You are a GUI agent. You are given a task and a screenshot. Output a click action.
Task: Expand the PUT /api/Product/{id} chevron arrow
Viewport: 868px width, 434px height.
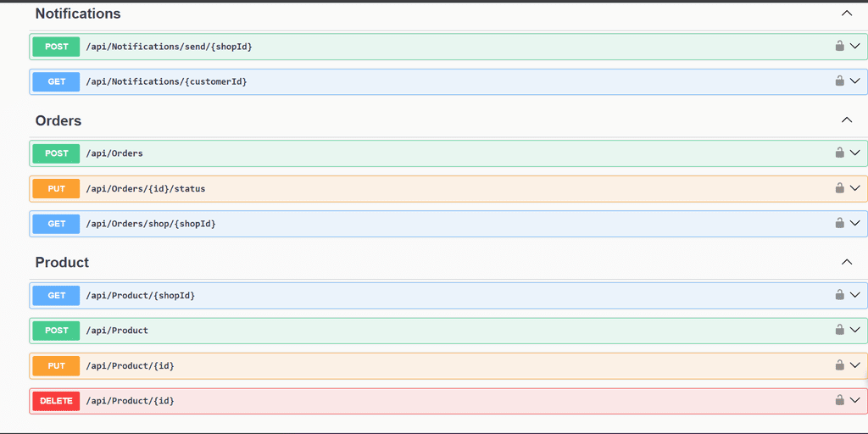tap(854, 365)
